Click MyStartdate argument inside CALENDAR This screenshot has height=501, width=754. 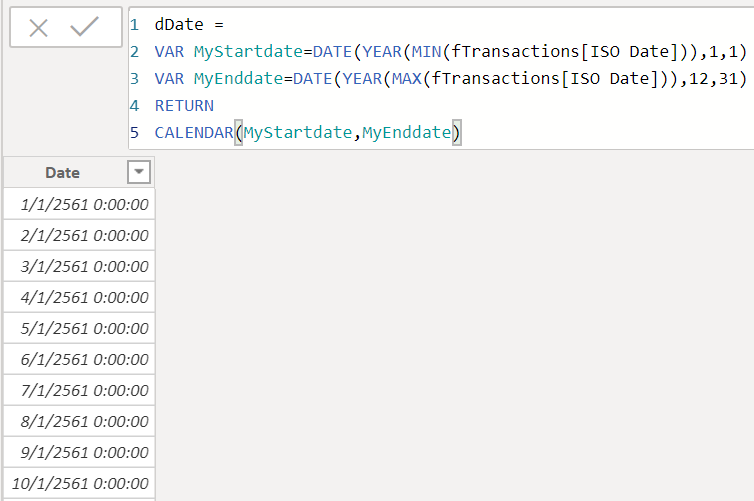pyautogui.click(x=298, y=133)
